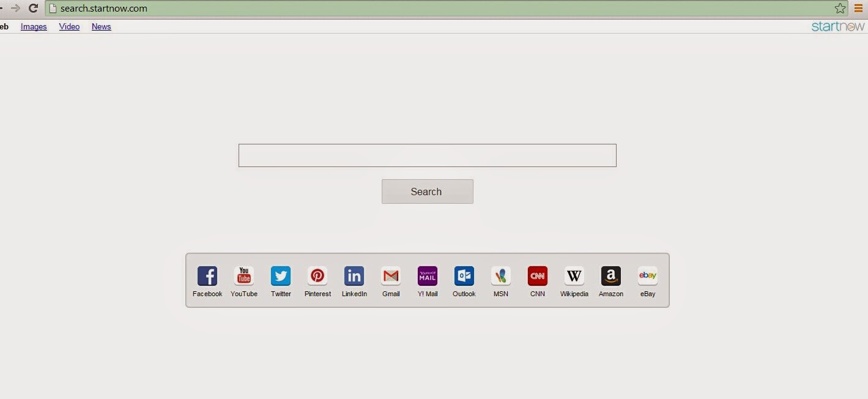Image resolution: width=868 pixels, height=399 pixels.
Task: Reload the page with the browser refresh icon
Action: pos(34,9)
